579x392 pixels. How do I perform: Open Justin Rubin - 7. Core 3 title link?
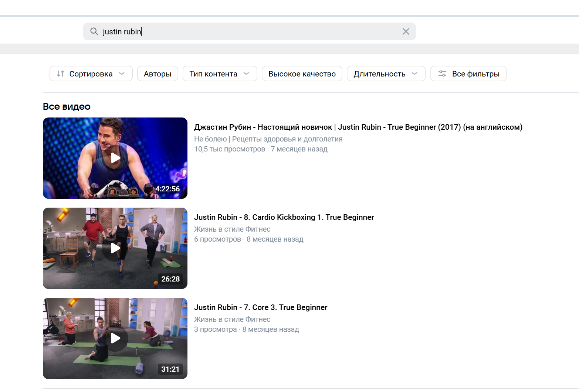point(261,307)
